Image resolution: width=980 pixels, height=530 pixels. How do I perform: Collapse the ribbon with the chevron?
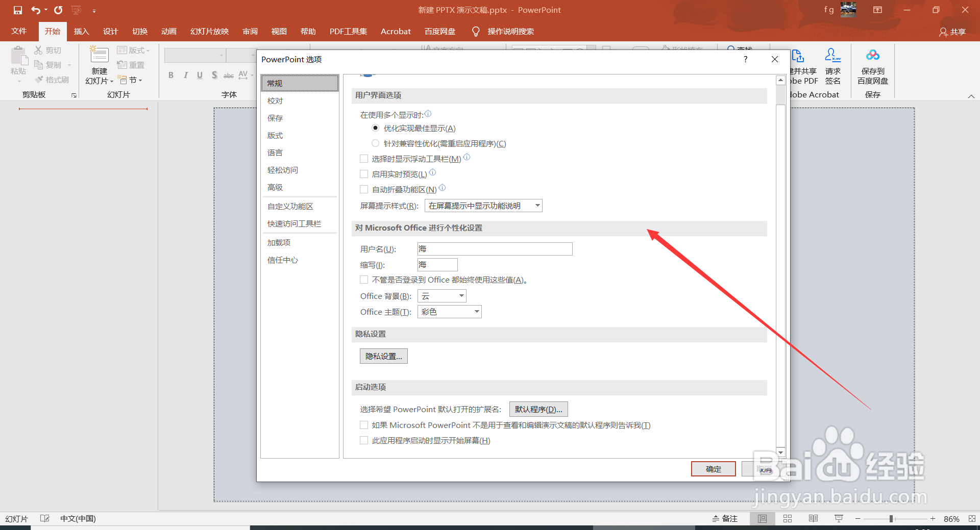971,96
